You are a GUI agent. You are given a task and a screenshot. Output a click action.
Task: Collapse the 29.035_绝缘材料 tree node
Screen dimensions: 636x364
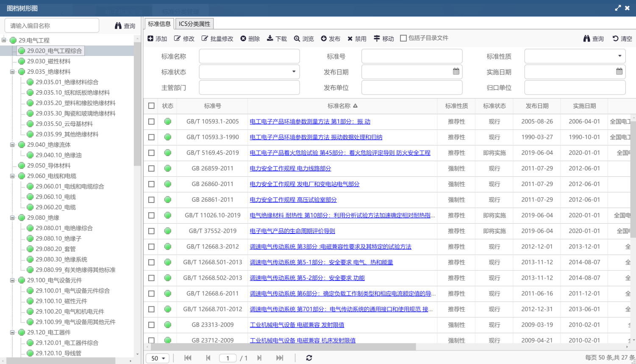click(12, 72)
